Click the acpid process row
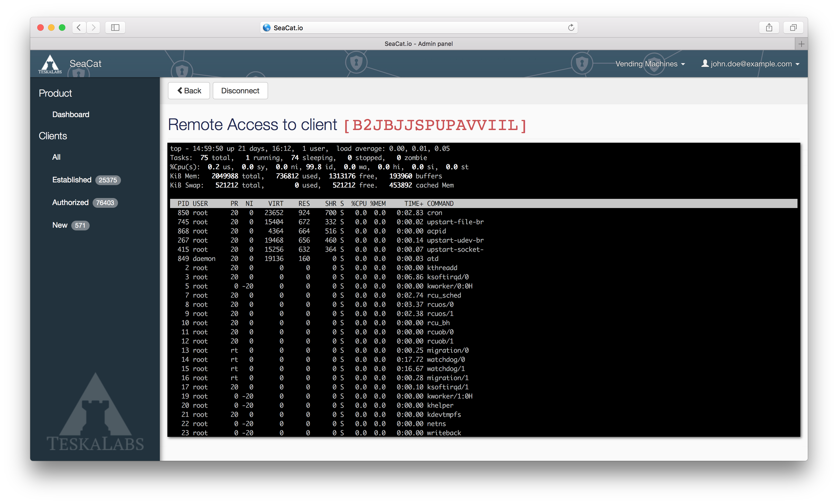The width and height of the screenshot is (838, 504). point(483,231)
